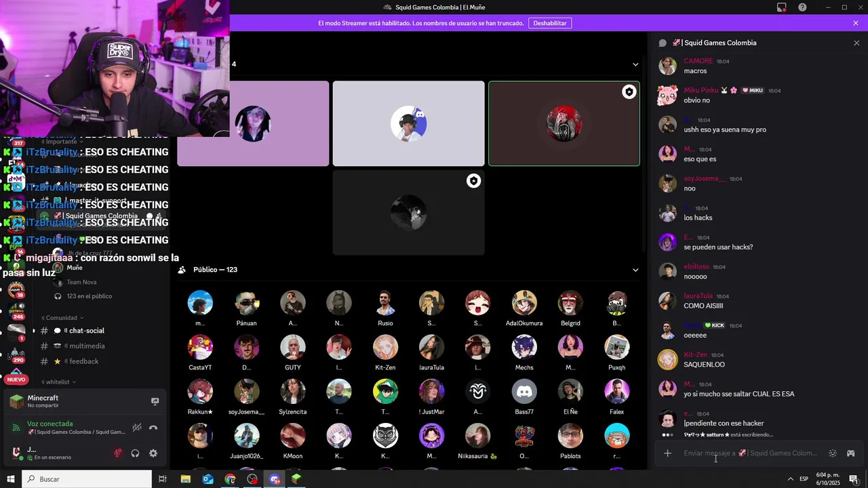This screenshot has height=488, width=868.
Task: Collapse the Público — 123 section
Action: coord(635,270)
